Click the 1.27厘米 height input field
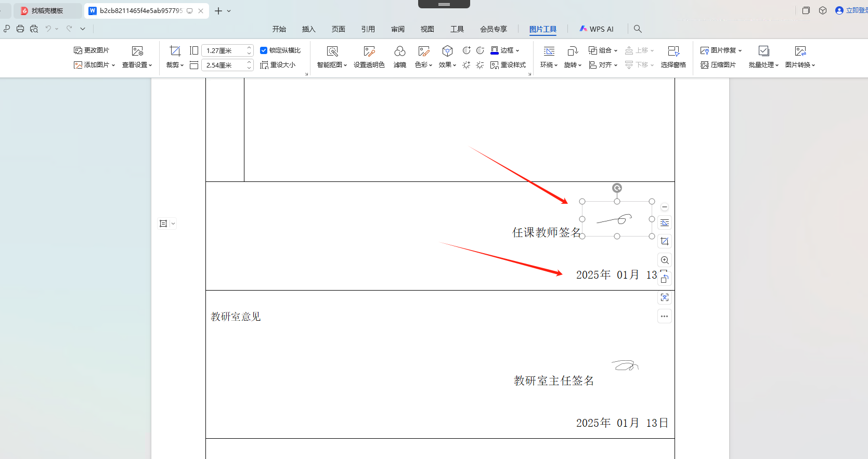868x459 pixels. 223,50
